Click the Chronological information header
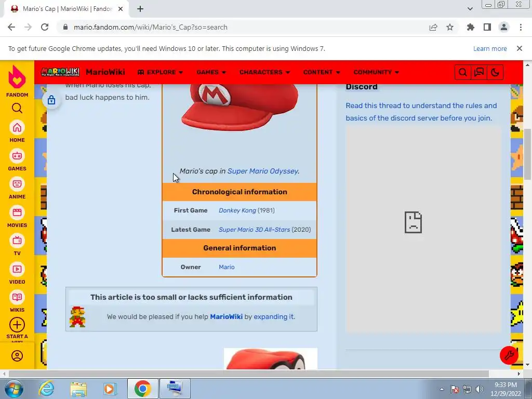This screenshot has width=532, height=399. pyautogui.click(x=240, y=192)
